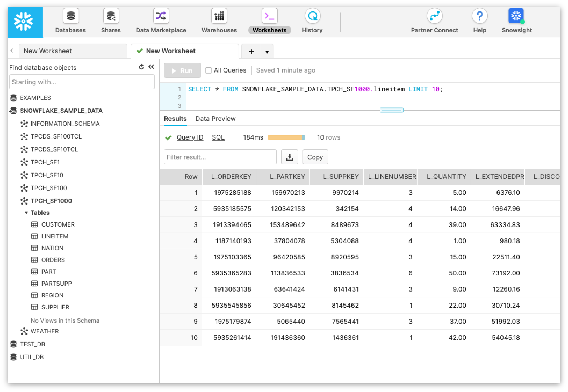568x392 pixels.
Task: Open the Warehouses panel
Action: point(219,21)
